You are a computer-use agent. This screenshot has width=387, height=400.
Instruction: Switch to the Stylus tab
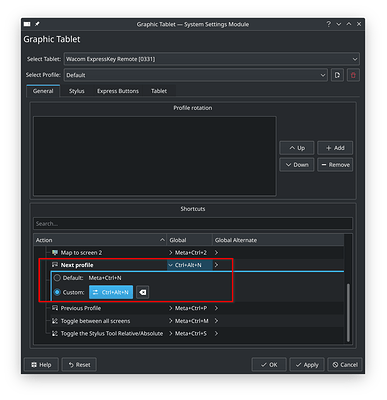(x=77, y=91)
